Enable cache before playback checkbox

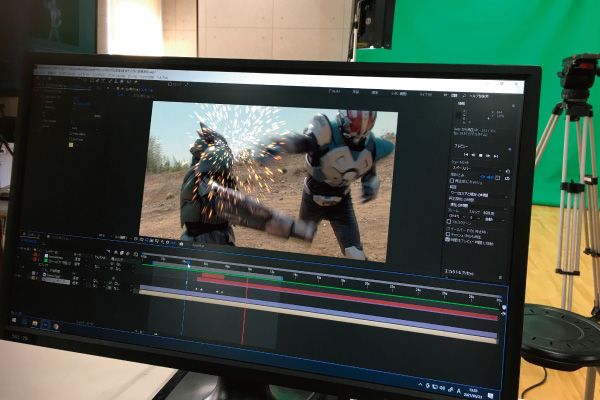452,181
